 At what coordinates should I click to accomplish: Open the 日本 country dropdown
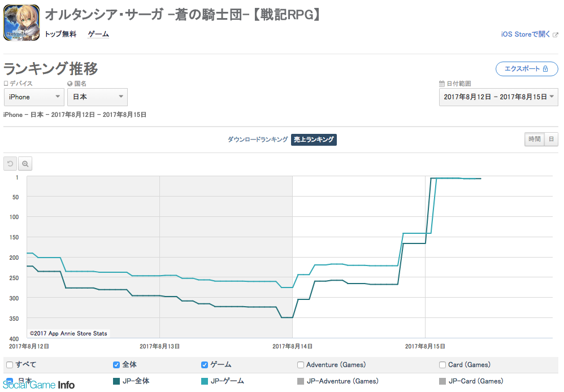97,97
